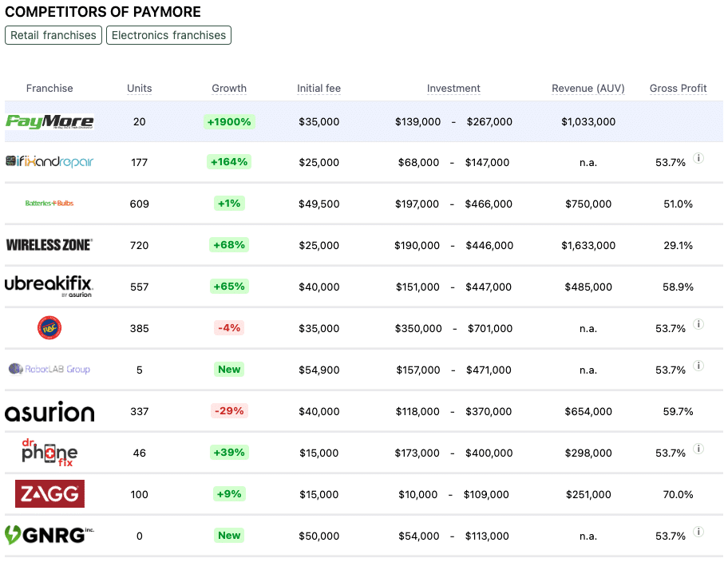728x566 pixels.
Task: Click the $654,000 revenue value
Action: coord(588,411)
